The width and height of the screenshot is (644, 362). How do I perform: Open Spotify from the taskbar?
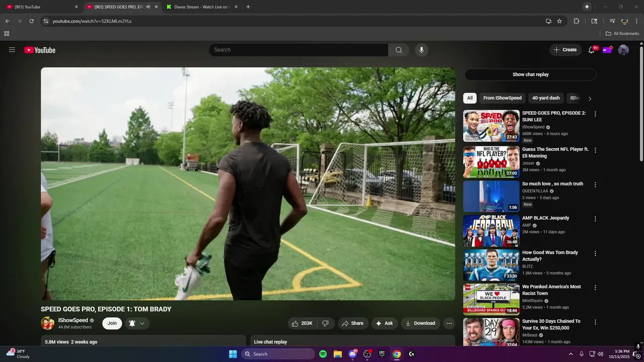pyautogui.click(x=323, y=354)
